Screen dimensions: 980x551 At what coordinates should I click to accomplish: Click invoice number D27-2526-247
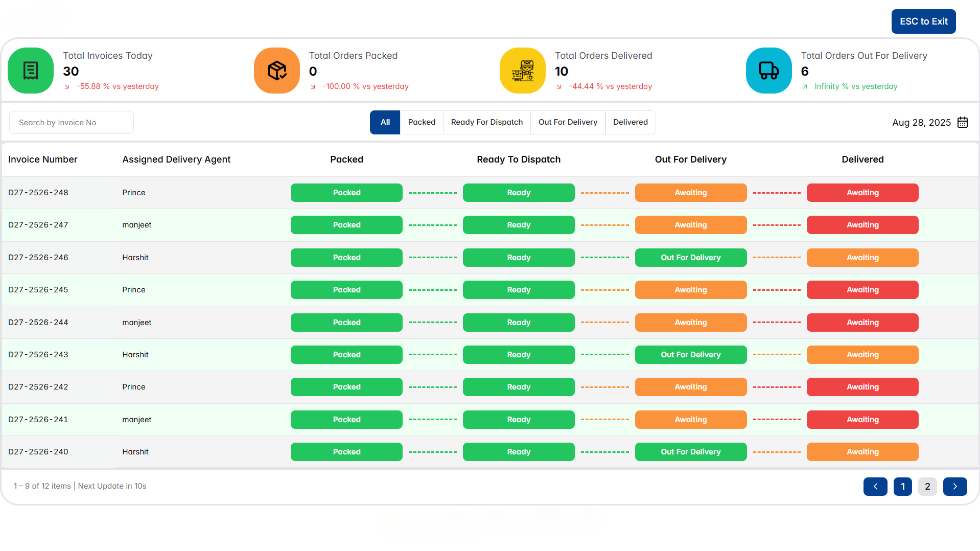pos(38,225)
